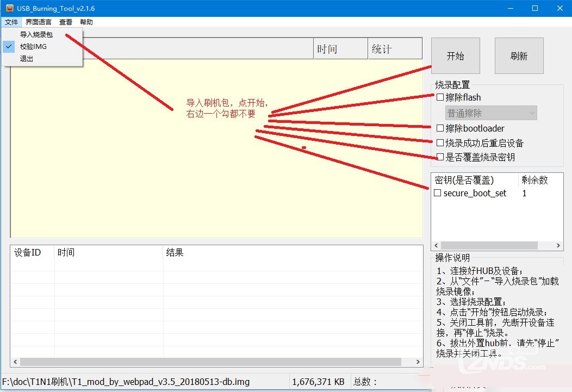
Task: Click the 刷新 button
Action: pyautogui.click(x=519, y=56)
